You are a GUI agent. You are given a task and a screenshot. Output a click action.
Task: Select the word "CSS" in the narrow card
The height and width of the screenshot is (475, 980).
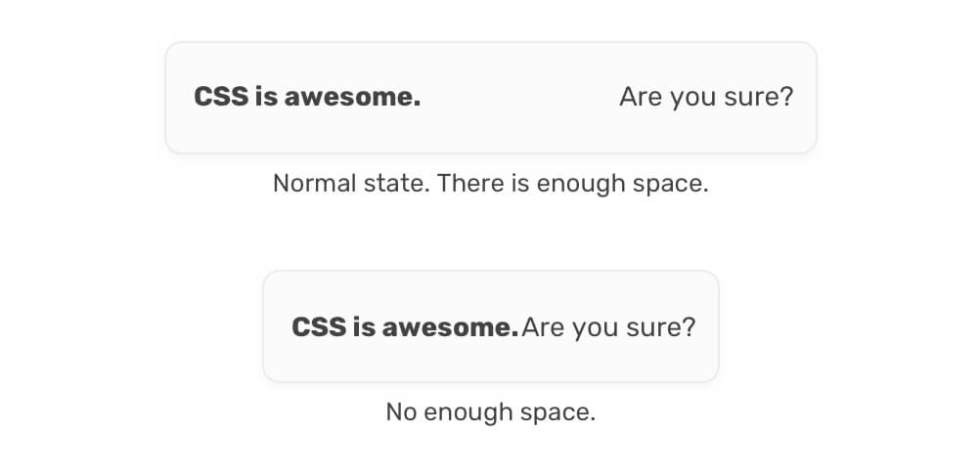pos(319,326)
